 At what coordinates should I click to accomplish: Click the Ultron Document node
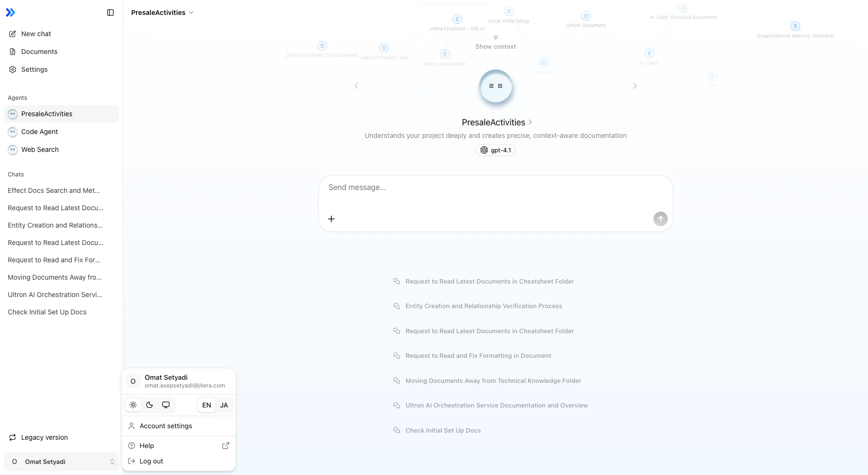tap(586, 16)
